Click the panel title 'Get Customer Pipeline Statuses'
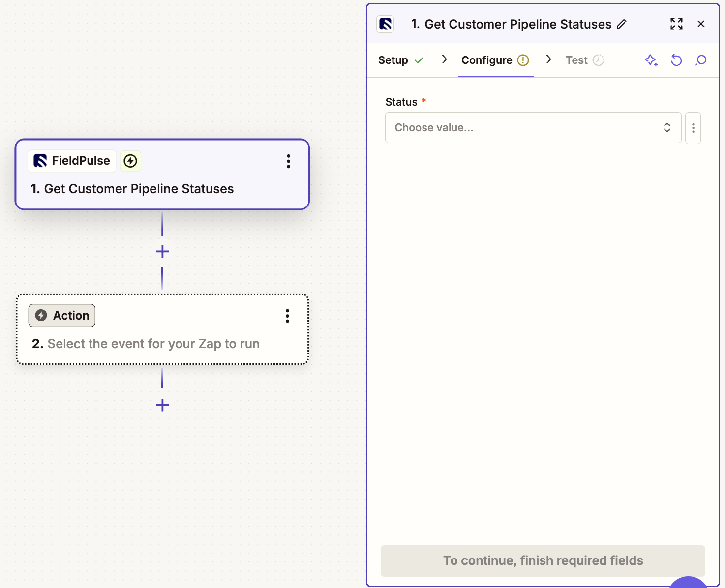Image resolution: width=725 pixels, height=588 pixels. coord(518,24)
